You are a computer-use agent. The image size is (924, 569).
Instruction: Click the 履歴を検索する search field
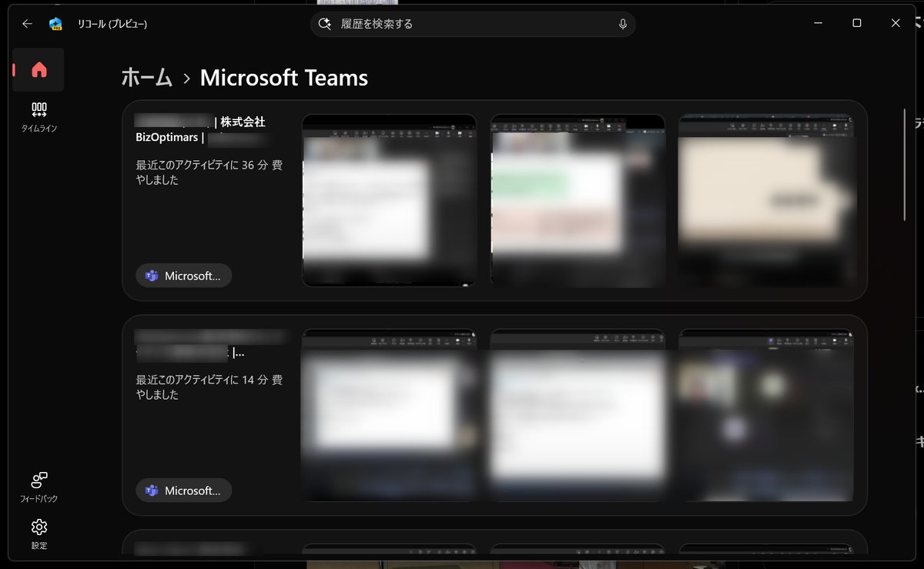click(x=474, y=24)
